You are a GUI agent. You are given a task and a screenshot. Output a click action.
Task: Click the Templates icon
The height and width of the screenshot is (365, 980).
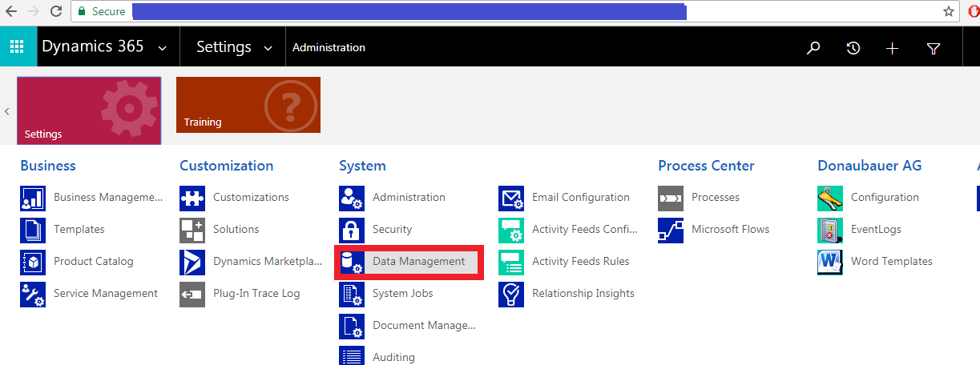(x=33, y=230)
